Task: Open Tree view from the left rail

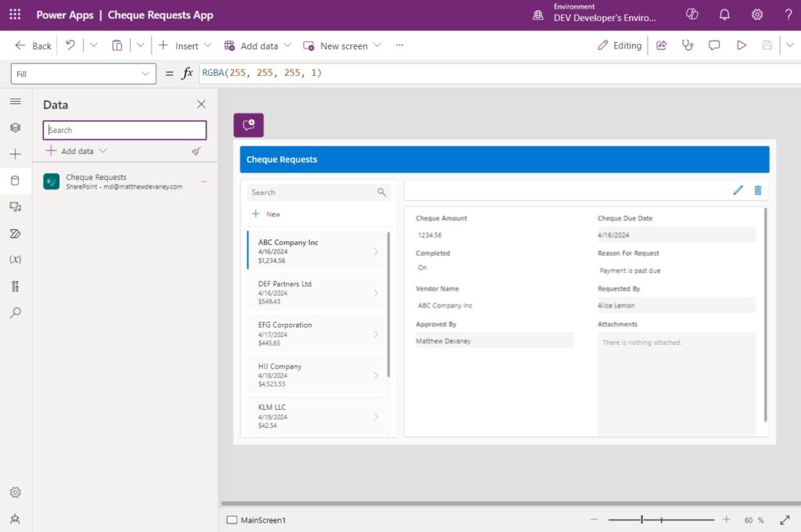Action: pos(14,128)
